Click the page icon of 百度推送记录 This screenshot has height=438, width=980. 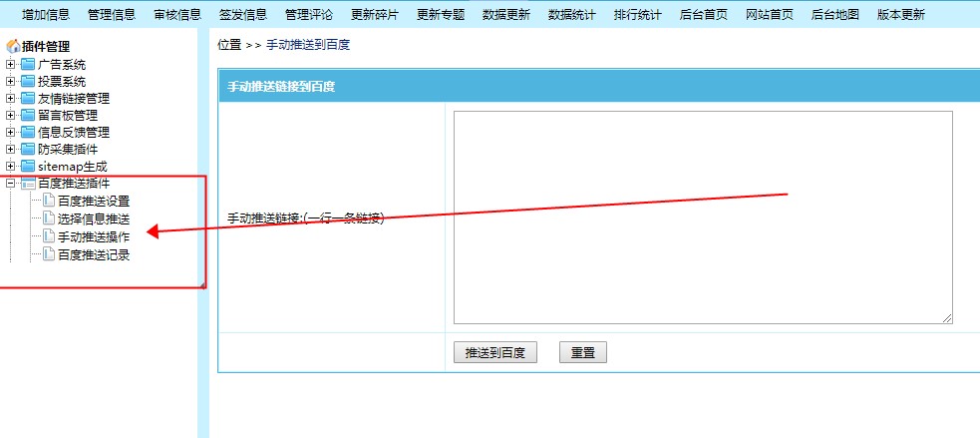(x=49, y=254)
